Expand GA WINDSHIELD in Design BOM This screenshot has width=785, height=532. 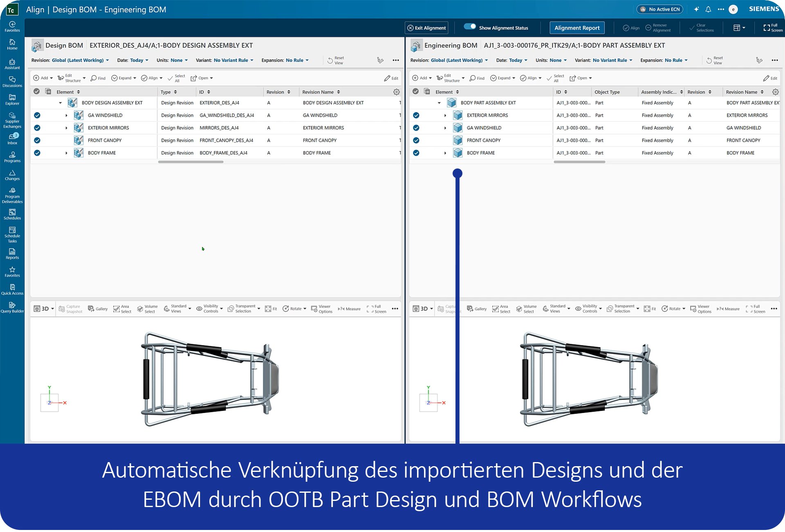(x=67, y=116)
